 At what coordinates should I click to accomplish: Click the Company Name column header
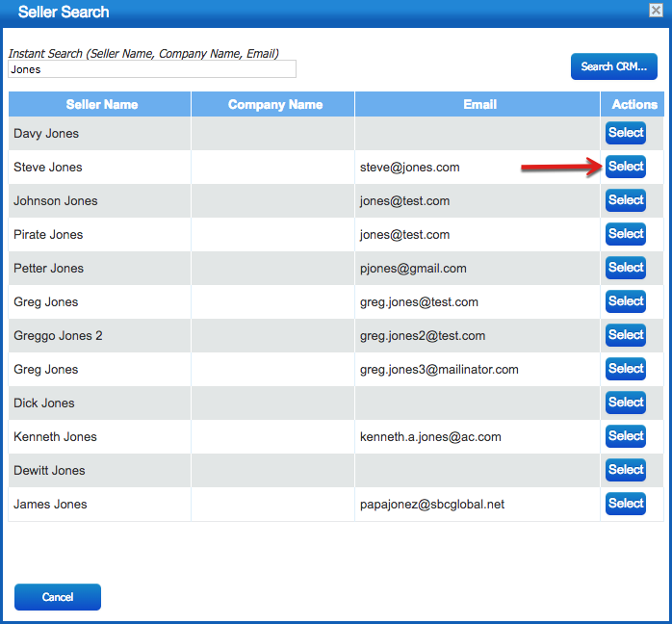click(x=273, y=104)
